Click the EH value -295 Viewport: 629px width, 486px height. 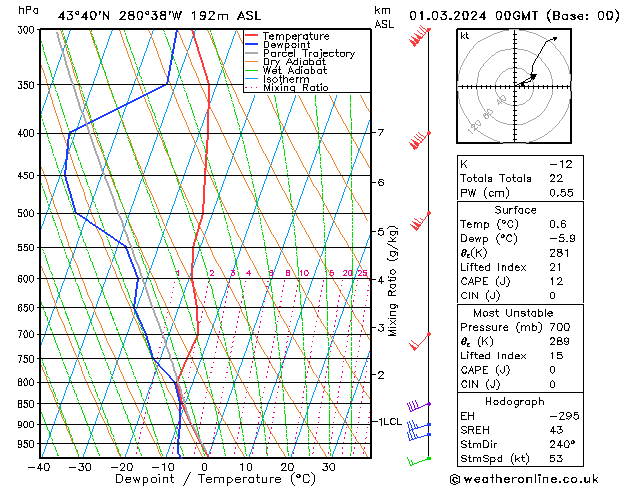click(x=564, y=416)
